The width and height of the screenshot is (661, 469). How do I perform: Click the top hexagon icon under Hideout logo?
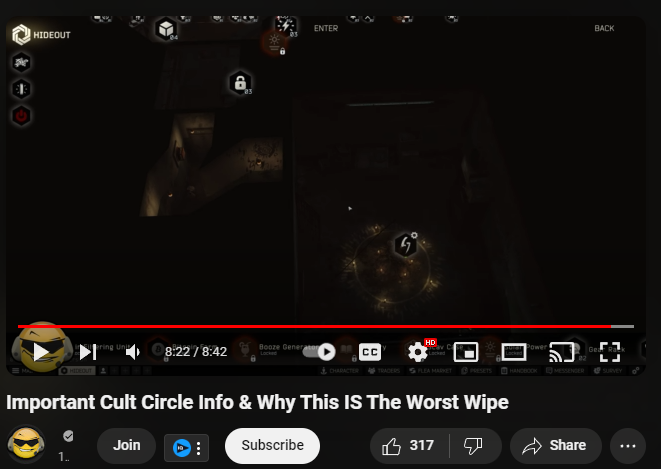(21, 62)
